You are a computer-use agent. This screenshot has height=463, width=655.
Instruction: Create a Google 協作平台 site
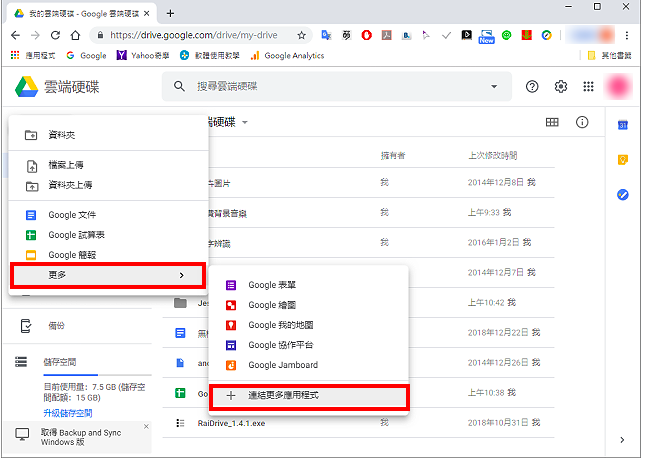(x=308, y=345)
